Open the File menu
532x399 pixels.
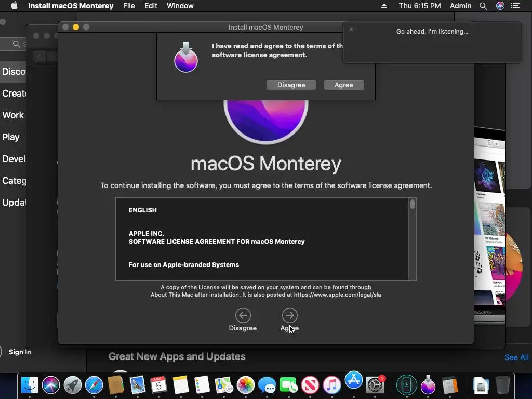129,6
